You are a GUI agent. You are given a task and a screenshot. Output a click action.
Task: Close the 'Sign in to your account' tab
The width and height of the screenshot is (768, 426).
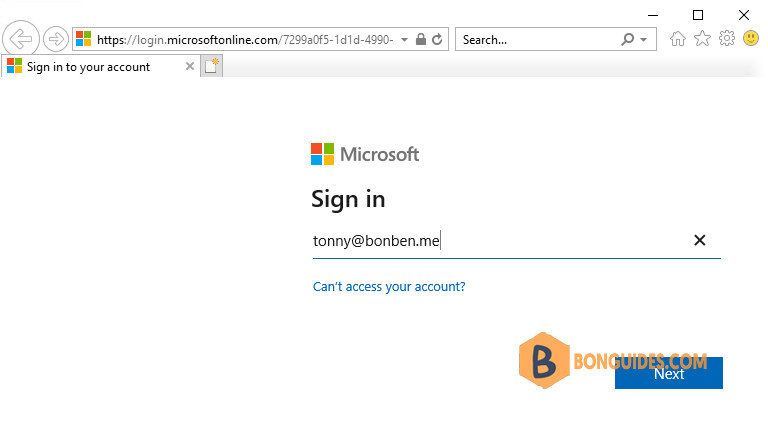tap(190, 66)
